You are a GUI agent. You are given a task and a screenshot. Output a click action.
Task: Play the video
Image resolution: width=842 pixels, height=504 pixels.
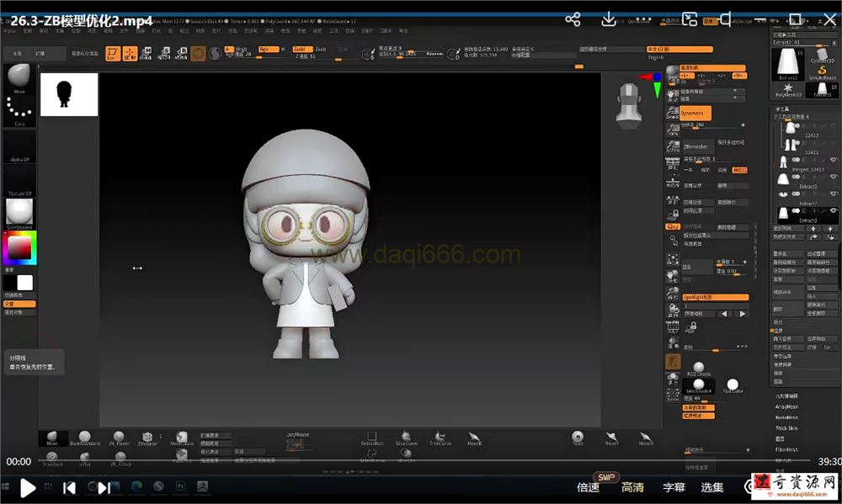point(28,489)
